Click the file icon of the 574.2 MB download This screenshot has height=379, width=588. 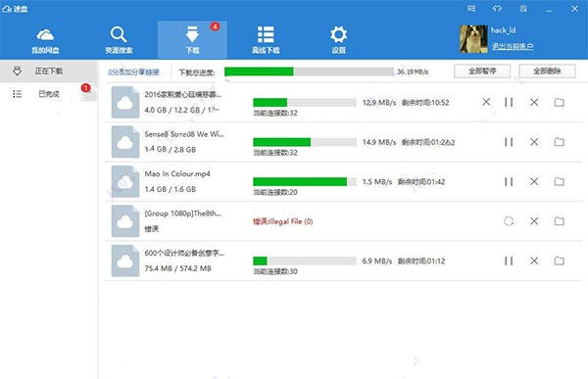click(125, 261)
